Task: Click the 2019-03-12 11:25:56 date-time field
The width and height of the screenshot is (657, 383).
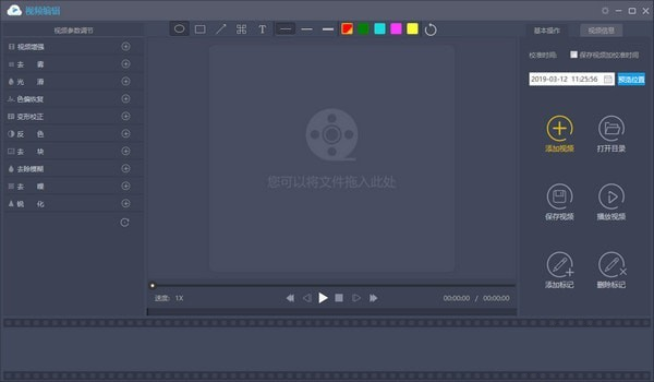Action: pyautogui.click(x=572, y=79)
